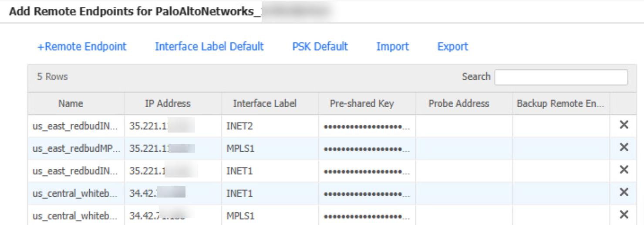Open the PSK Default option
This screenshot has width=644, height=225.
coord(320,47)
